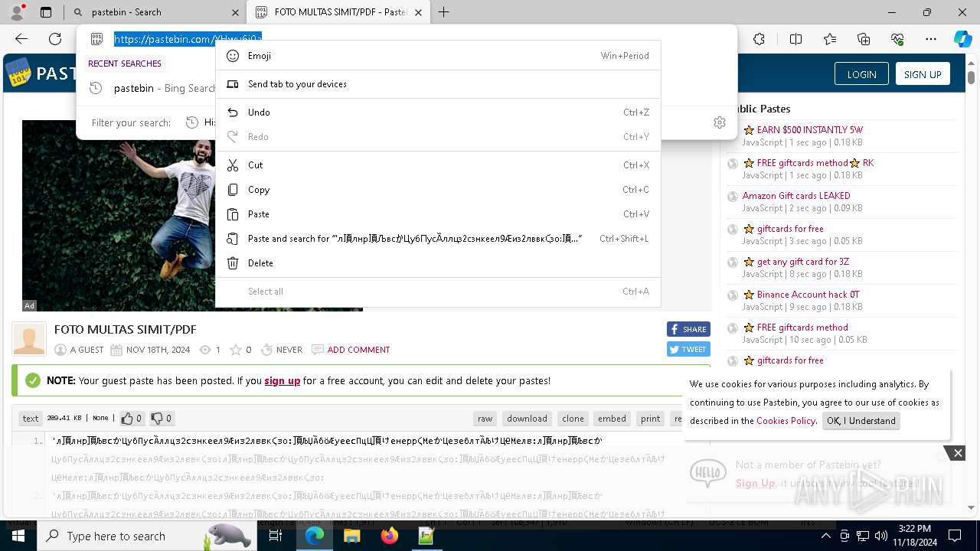Viewport: 980px width, 551px height.
Task: Switch to 'FOTO MULTAS SIMIT/PDF' tab
Action: tap(338, 12)
